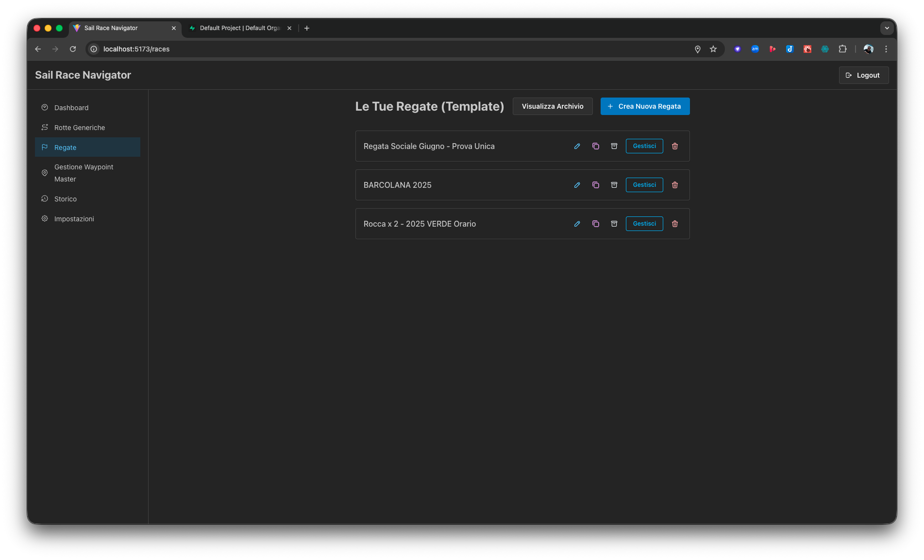This screenshot has width=924, height=560.
Task: Delete the Rocca x 2 race
Action: coord(674,224)
